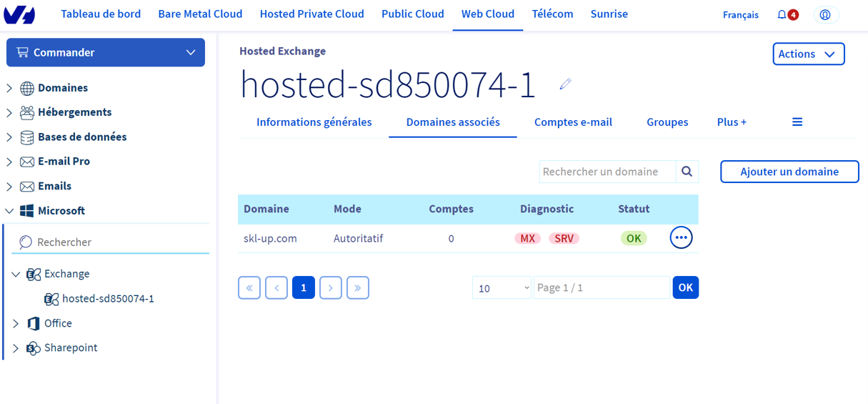Click the pencil icon to rename service
Viewport: 868px width, 404px height.
(565, 84)
